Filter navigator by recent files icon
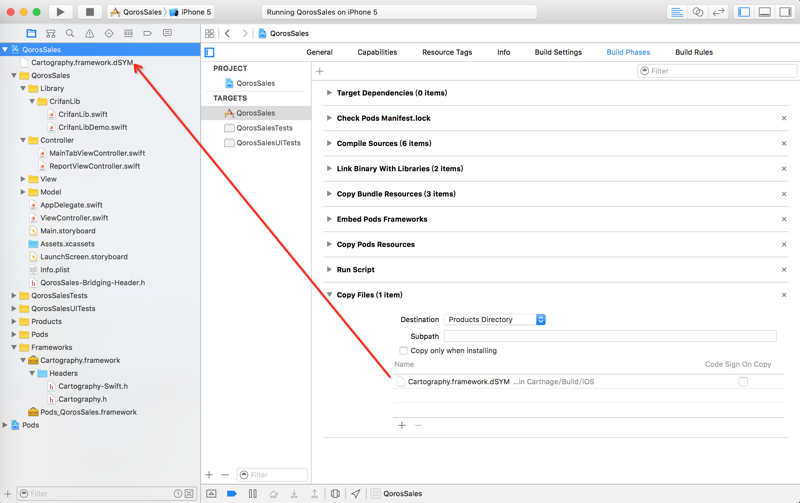This screenshot has height=503, width=800. 178,493
